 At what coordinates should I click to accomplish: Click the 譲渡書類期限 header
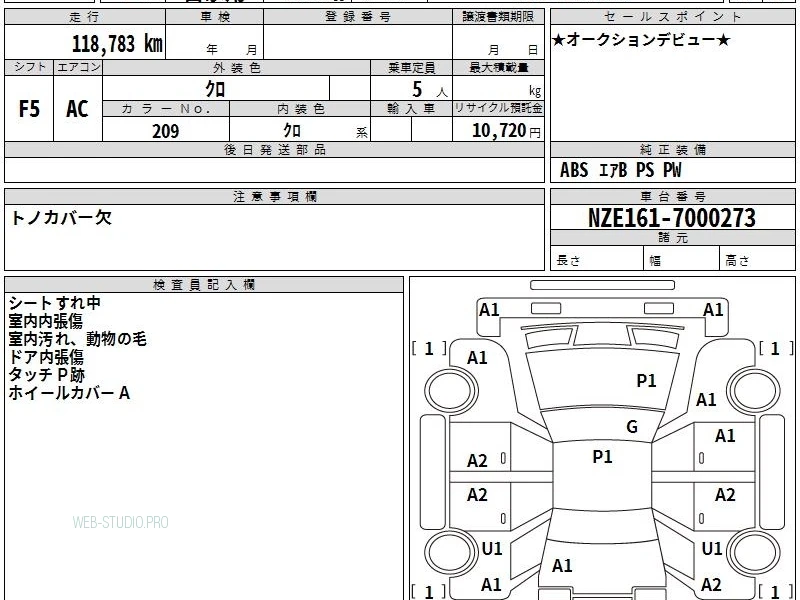[x=498, y=17]
